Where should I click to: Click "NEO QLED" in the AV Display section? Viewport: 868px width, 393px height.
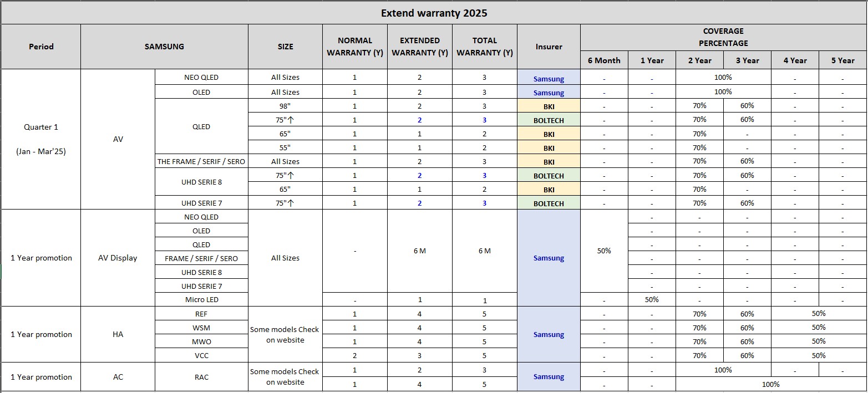click(201, 217)
